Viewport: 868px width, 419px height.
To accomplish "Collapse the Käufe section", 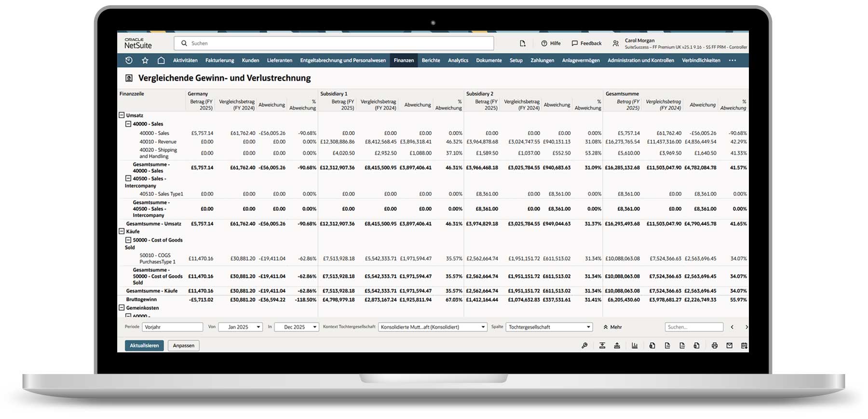I will point(122,231).
